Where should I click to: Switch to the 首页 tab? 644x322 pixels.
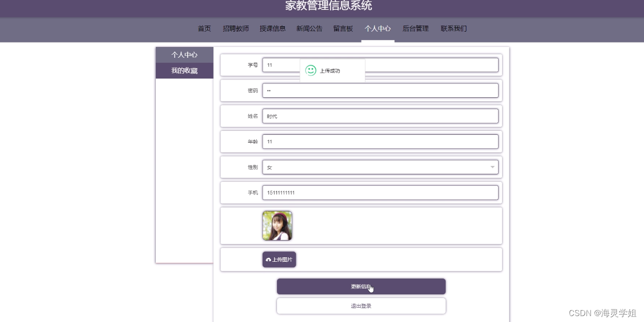(204, 29)
